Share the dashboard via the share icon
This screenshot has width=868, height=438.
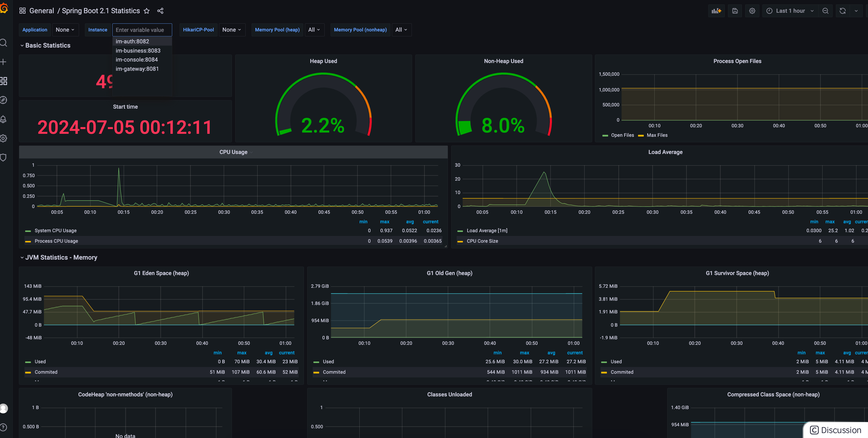[x=160, y=11]
